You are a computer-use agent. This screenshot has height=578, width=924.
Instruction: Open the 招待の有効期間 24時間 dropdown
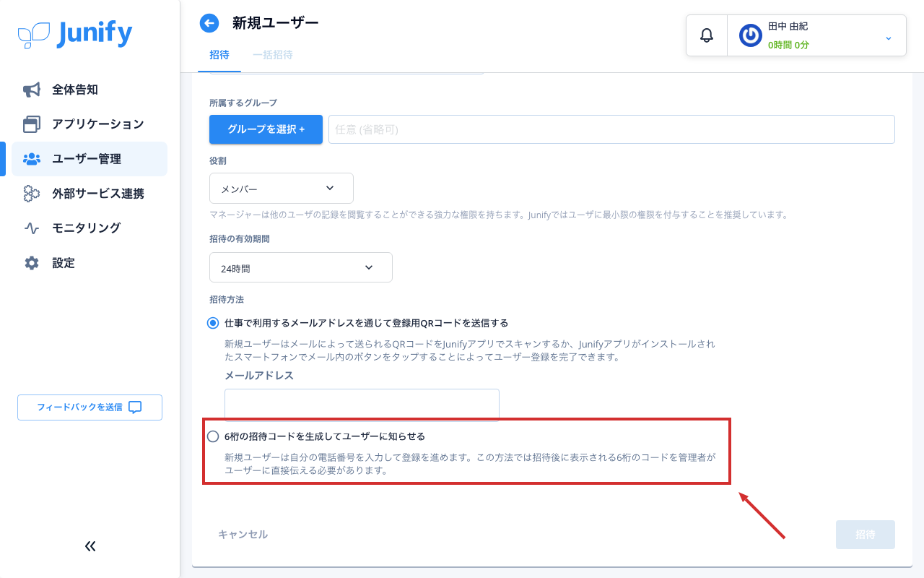(x=301, y=267)
